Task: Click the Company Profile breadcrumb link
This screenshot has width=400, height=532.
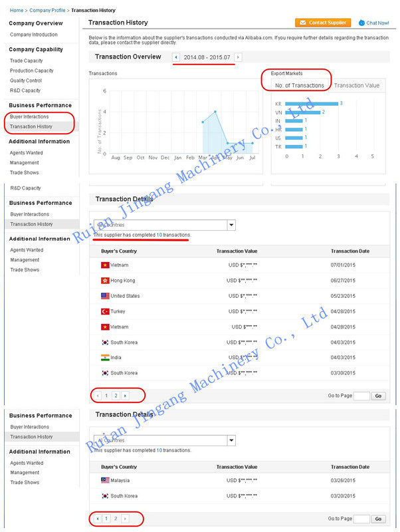Action: click(x=47, y=10)
